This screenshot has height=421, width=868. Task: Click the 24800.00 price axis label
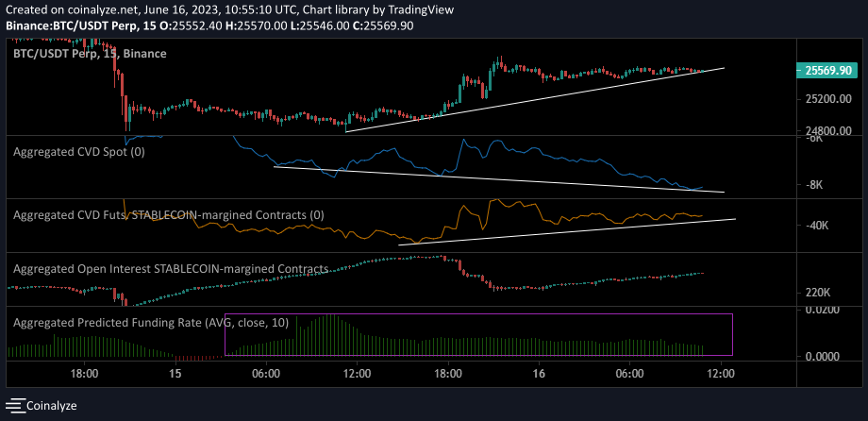(x=828, y=130)
